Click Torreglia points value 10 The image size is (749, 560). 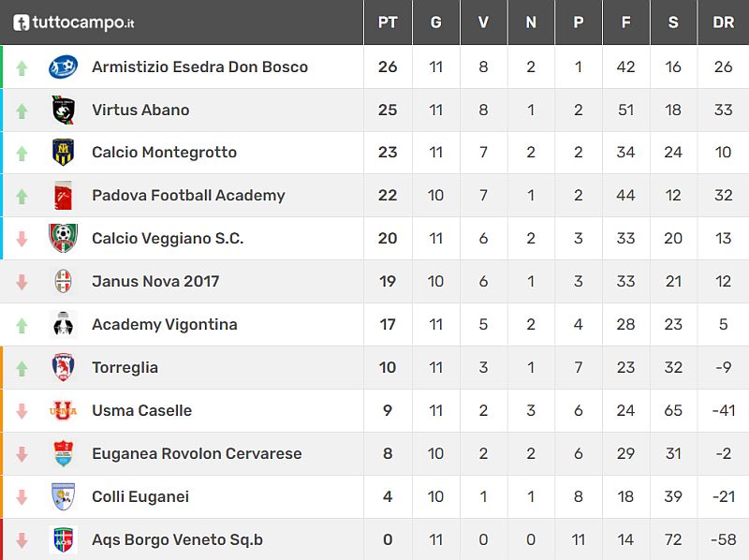pyautogui.click(x=388, y=368)
